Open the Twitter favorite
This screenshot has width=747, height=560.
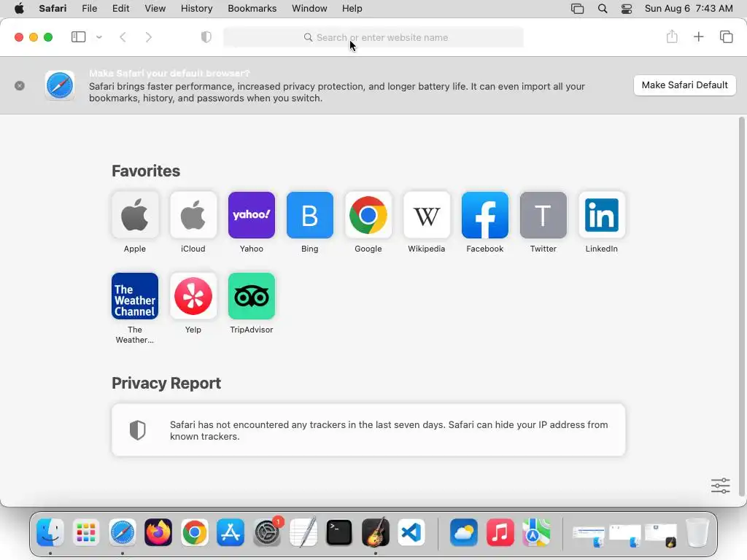[543, 215]
